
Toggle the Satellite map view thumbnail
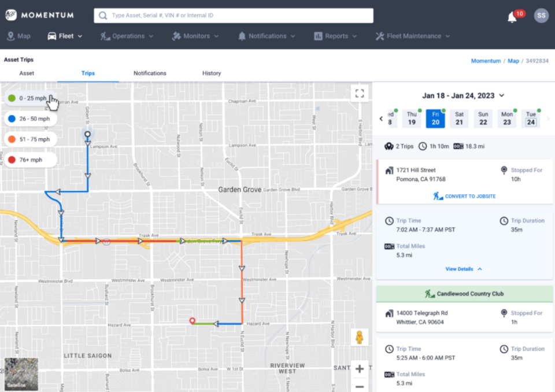[x=21, y=373]
